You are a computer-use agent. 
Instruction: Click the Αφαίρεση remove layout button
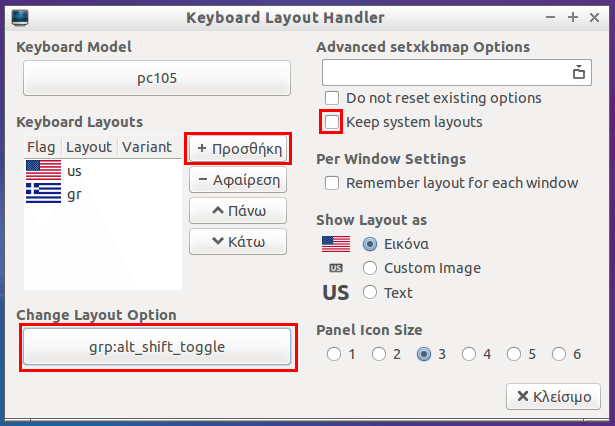click(x=238, y=180)
